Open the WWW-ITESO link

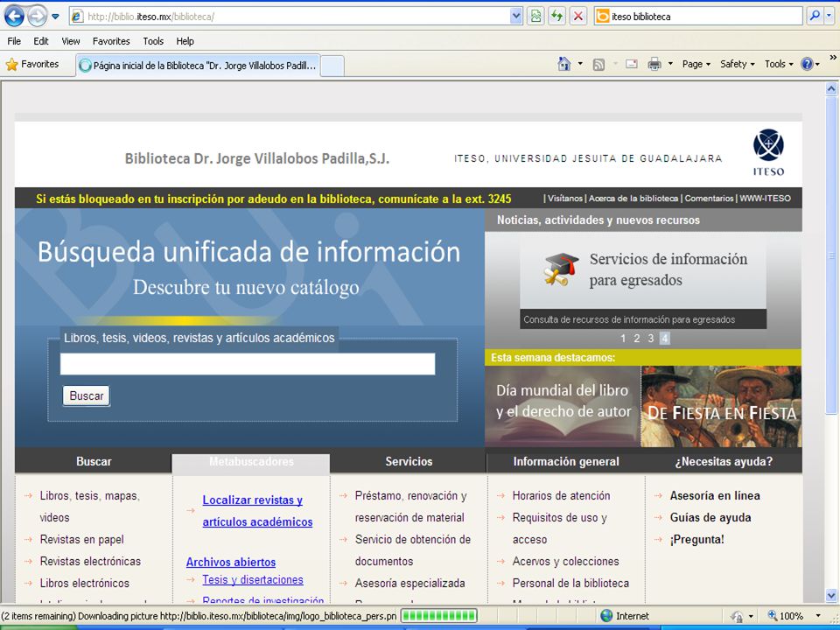pyautogui.click(x=765, y=199)
